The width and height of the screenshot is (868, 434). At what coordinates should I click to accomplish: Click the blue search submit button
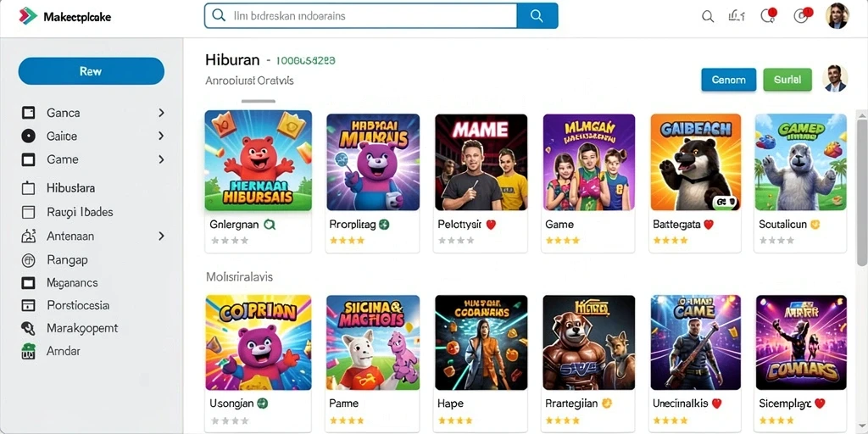pos(537,15)
